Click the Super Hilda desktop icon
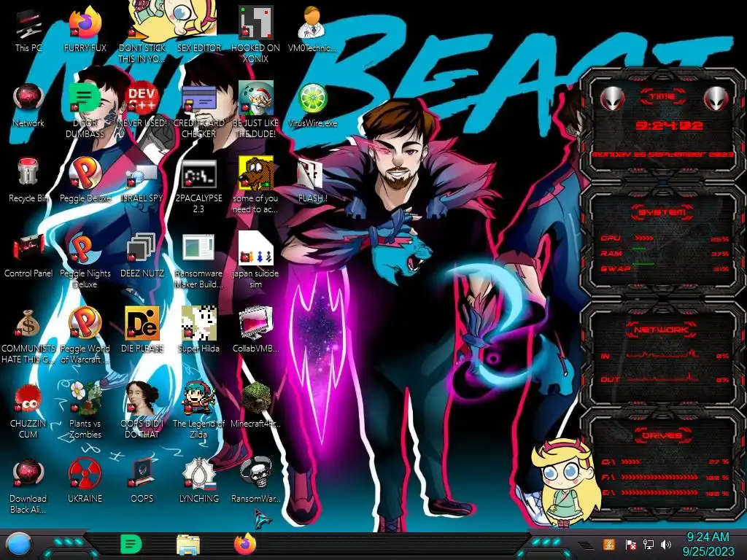Screen dimensions: 747x560 tap(198, 330)
